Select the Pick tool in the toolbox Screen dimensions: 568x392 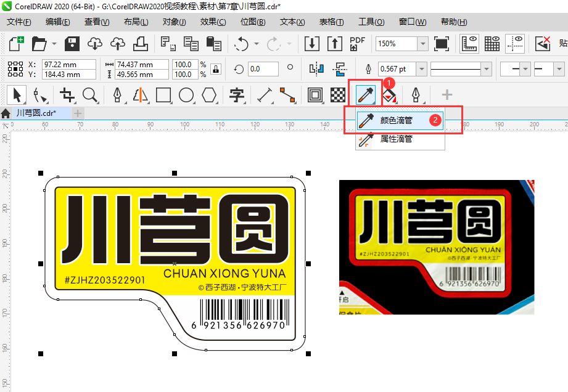pyautogui.click(x=17, y=95)
